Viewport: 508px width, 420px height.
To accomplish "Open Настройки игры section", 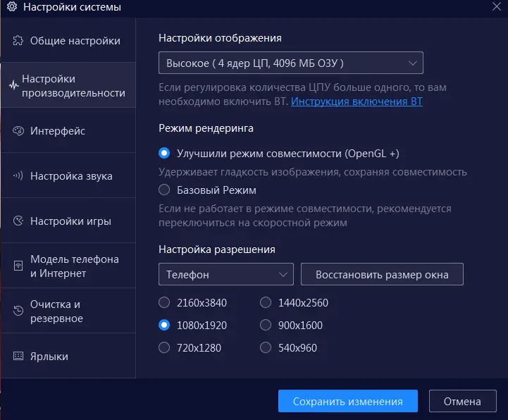I will (x=68, y=221).
